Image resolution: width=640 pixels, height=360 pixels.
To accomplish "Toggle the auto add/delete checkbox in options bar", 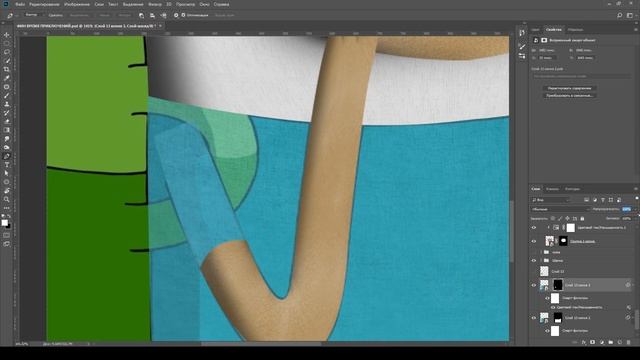I will pyautogui.click(x=183, y=15).
